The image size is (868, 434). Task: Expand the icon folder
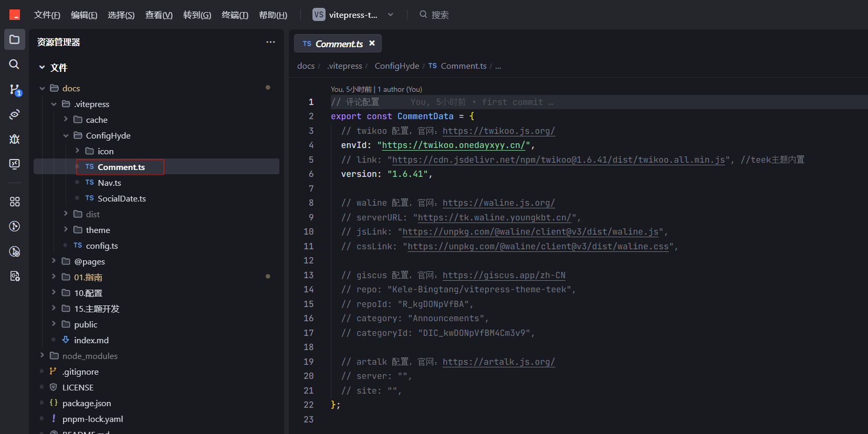point(77,151)
